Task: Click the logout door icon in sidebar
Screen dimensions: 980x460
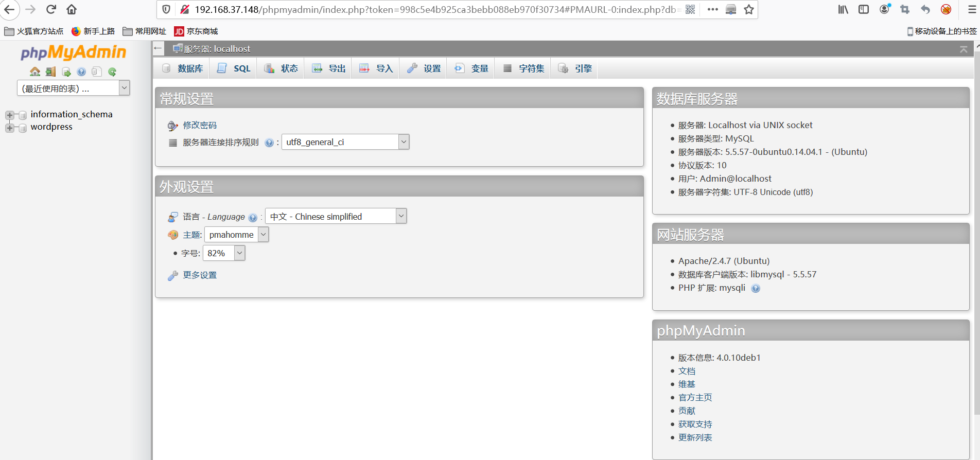Action: [x=50, y=72]
